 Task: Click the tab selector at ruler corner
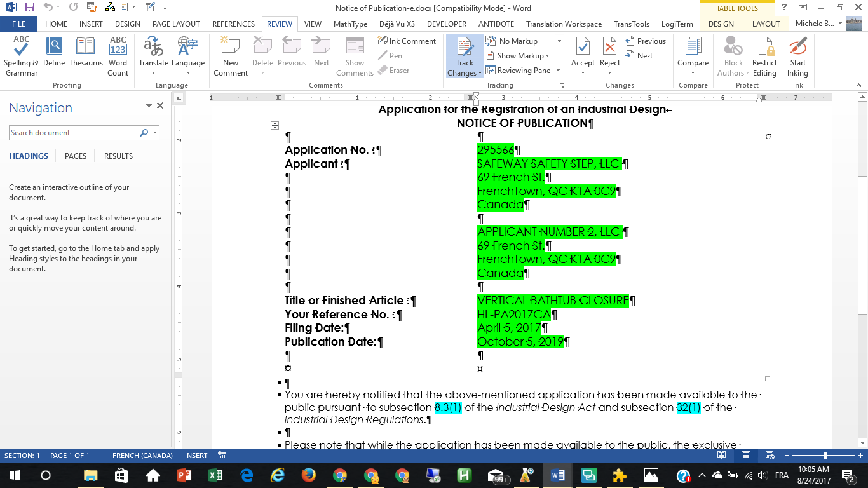pyautogui.click(x=179, y=98)
